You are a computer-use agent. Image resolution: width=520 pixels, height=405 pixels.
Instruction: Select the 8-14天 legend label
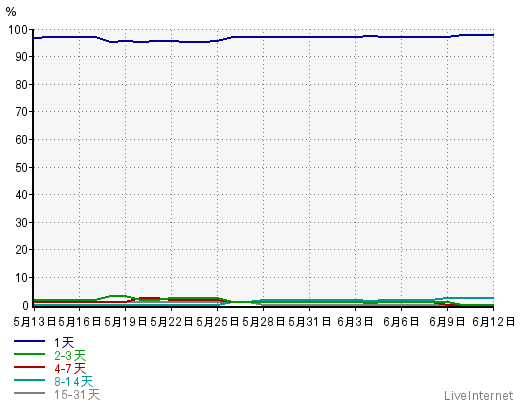[x=74, y=381]
